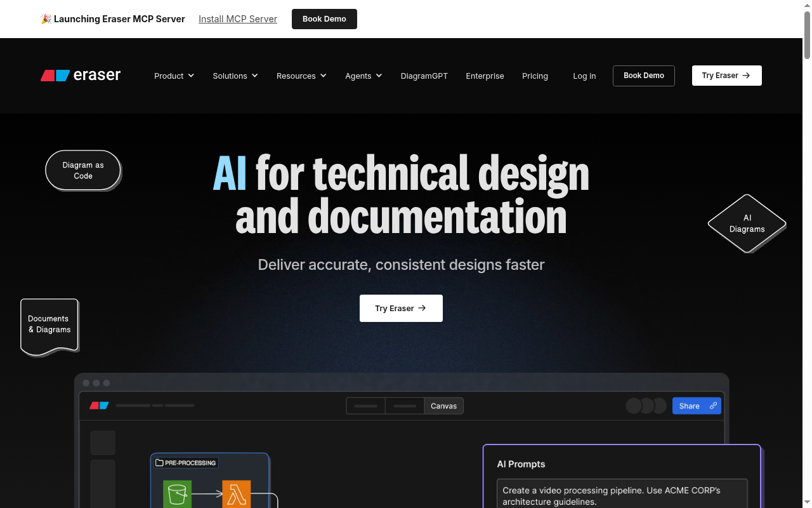Expand the Agents dropdown menu
The width and height of the screenshot is (812, 508).
click(x=363, y=76)
